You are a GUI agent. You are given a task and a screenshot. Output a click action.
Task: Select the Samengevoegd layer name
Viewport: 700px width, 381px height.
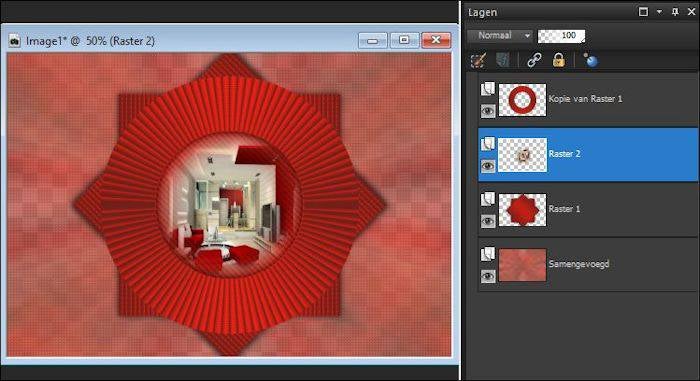pos(579,264)
